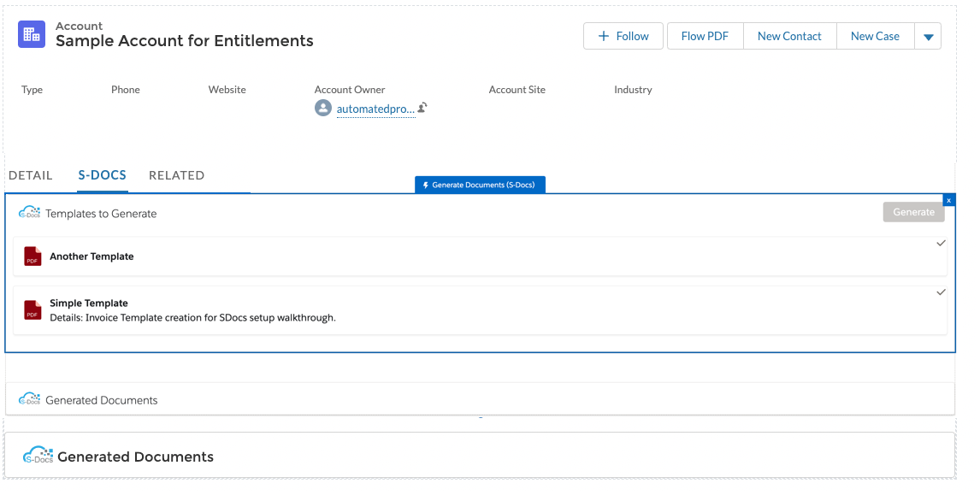Click the New Contact button

(x=789, y=36)
